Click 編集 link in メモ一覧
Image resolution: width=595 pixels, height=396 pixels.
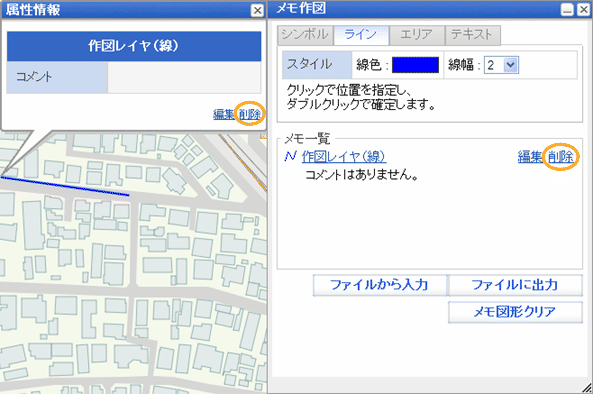click(530, 156)
